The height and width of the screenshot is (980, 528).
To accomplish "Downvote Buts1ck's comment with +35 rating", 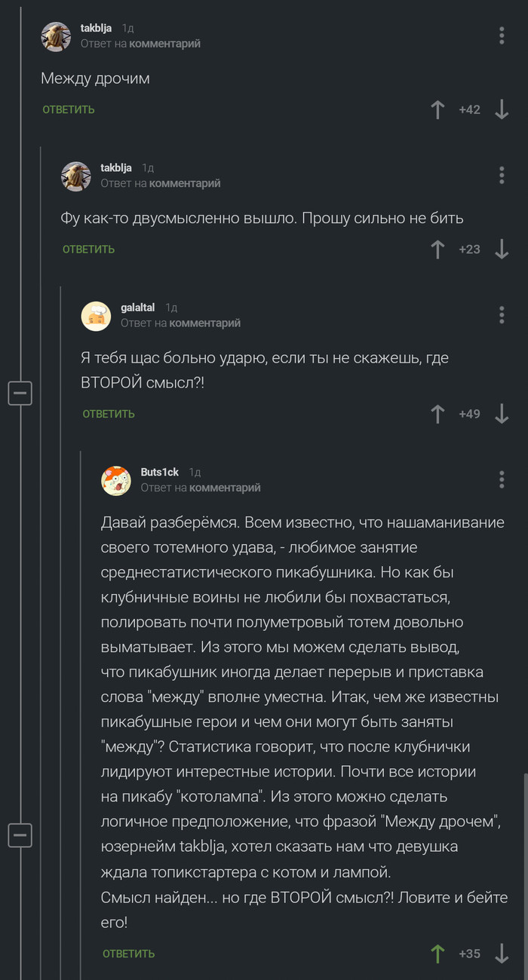I will point(502,954).
